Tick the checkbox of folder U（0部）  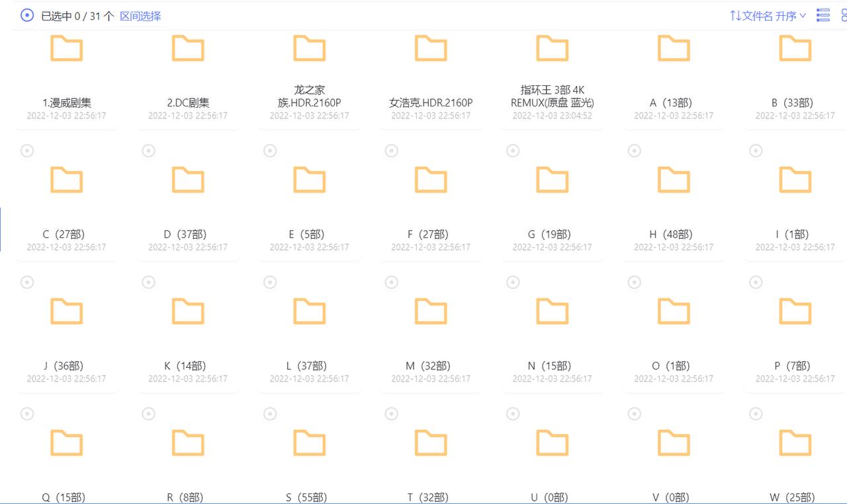[513, 414]
